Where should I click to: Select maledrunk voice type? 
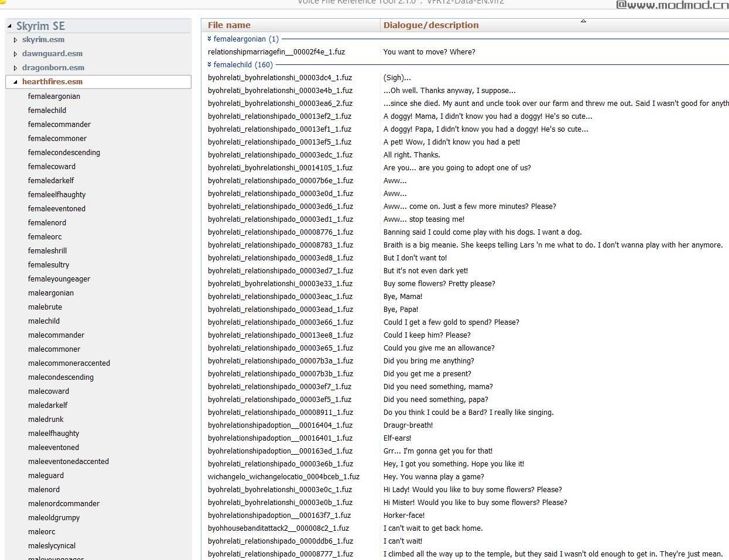pyautogui.click(x=46, y=419)
